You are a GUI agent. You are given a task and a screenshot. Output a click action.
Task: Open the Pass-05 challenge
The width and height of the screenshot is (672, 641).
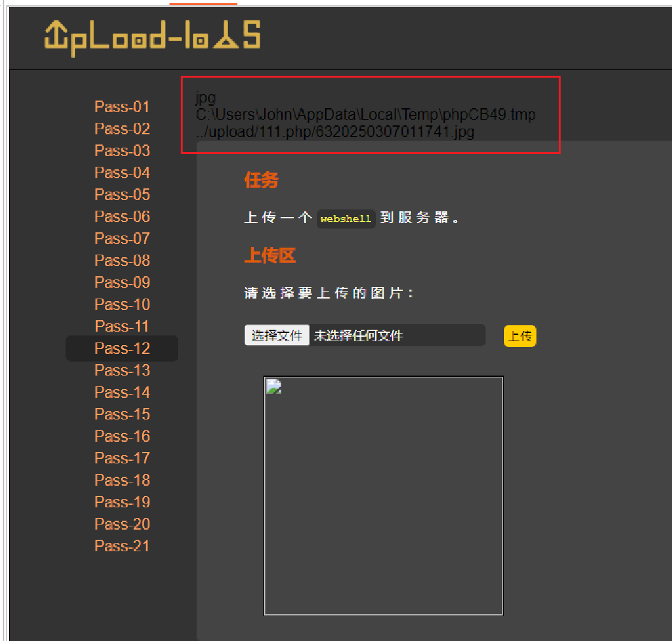click(x=122, y=194)
